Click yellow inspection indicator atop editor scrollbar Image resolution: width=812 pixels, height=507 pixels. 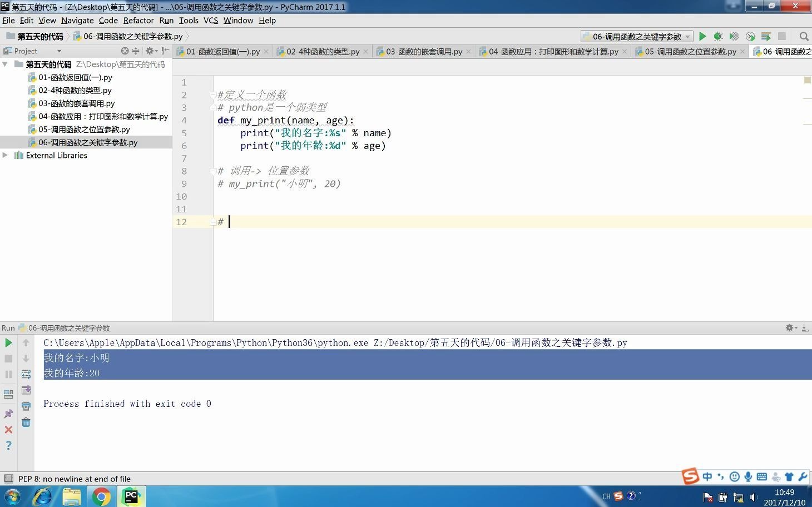[807, 80]
